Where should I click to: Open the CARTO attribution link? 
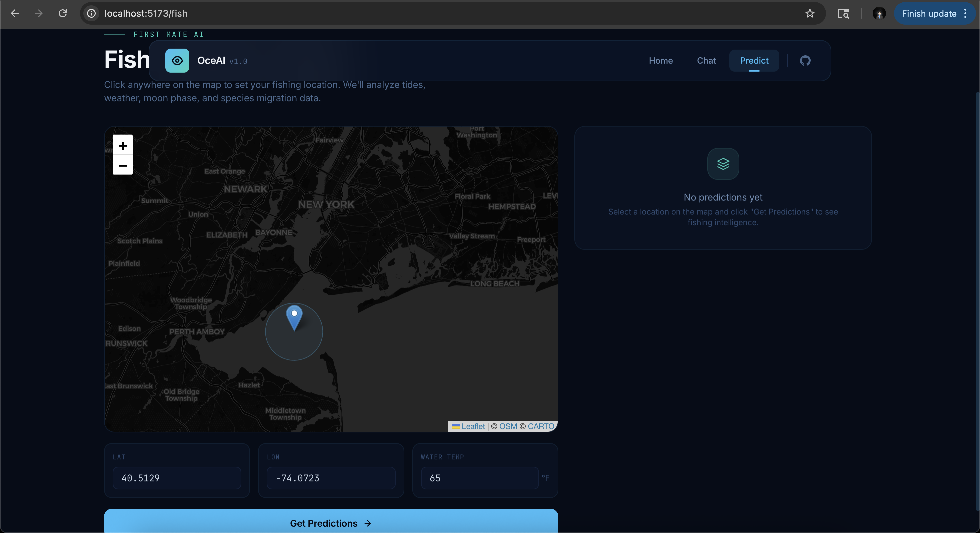click(x=541, y=426)
